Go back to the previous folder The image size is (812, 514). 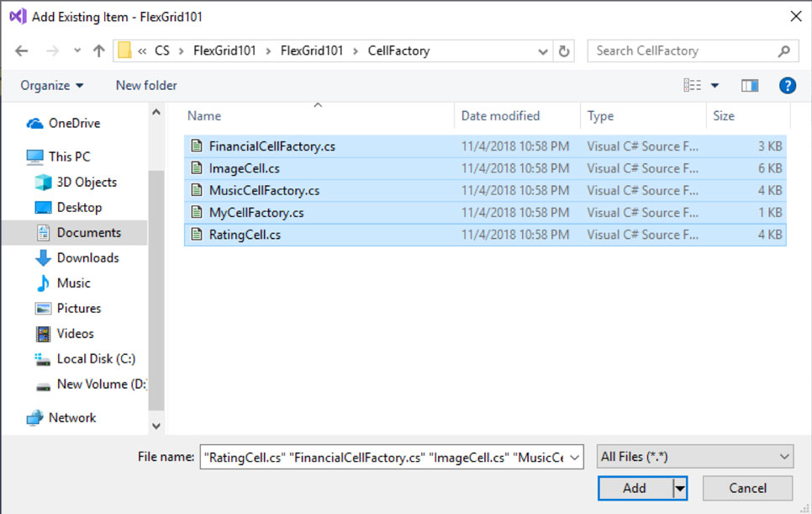21,50
